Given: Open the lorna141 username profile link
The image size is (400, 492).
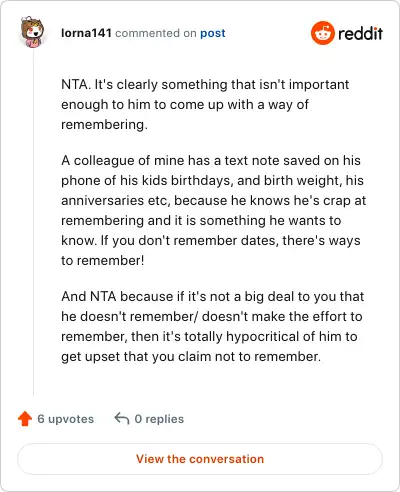Looking at the screenshot, I should pos(86,33).
